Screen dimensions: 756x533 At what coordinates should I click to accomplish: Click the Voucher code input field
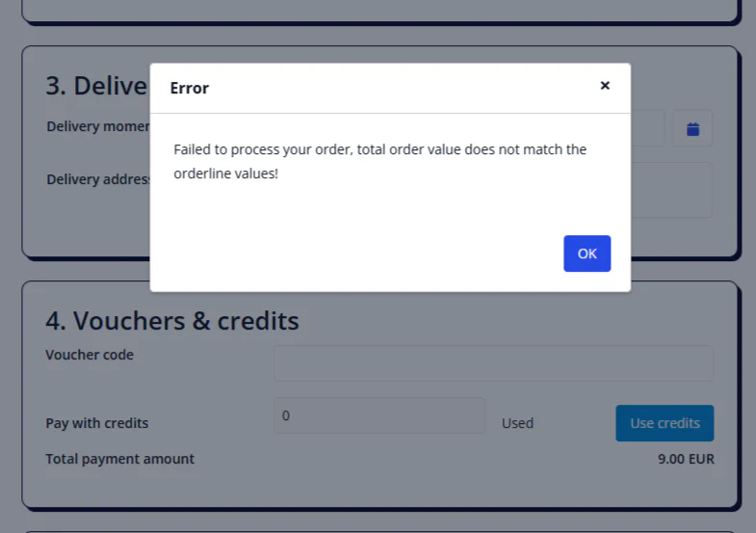[494, 363]
